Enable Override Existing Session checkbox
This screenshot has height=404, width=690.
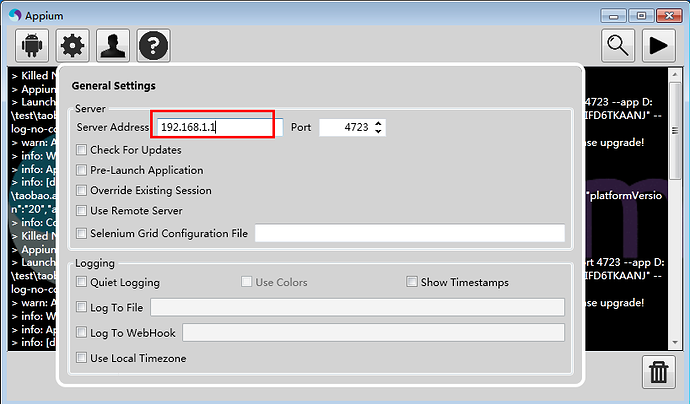click(x=81, y=190)
